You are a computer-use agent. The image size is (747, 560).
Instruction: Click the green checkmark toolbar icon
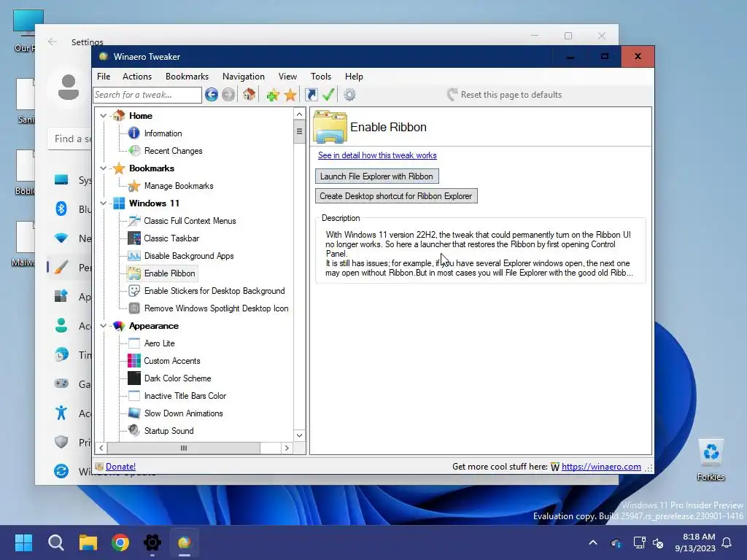[328, 94]
